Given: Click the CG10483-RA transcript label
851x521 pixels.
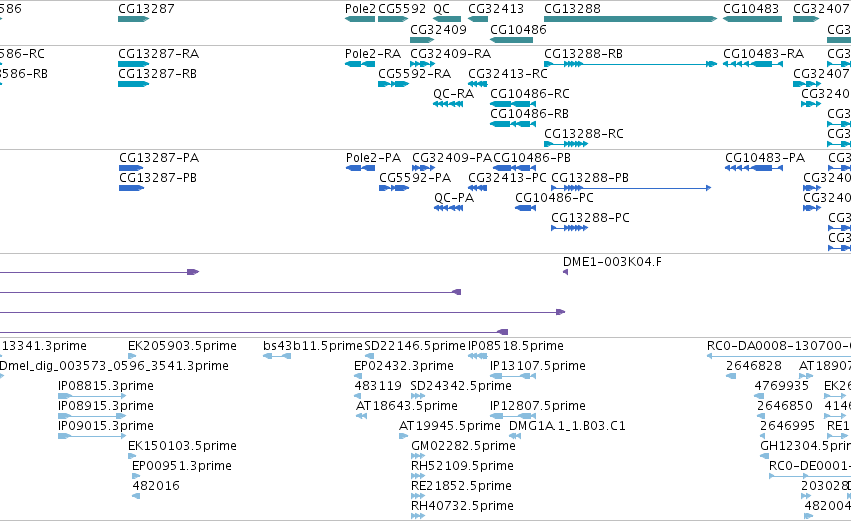Looking at the screenshot, I should (x=764, y=54).
